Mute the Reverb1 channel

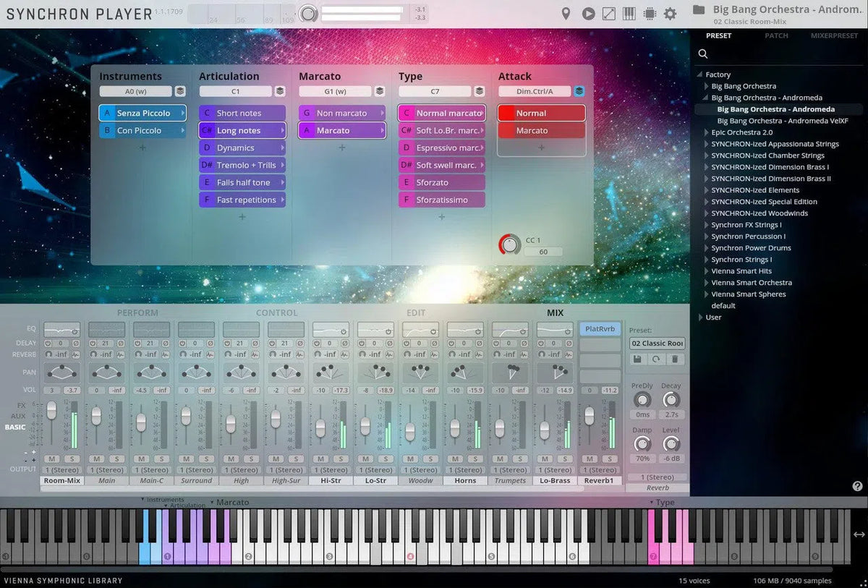tap(590, 459)
